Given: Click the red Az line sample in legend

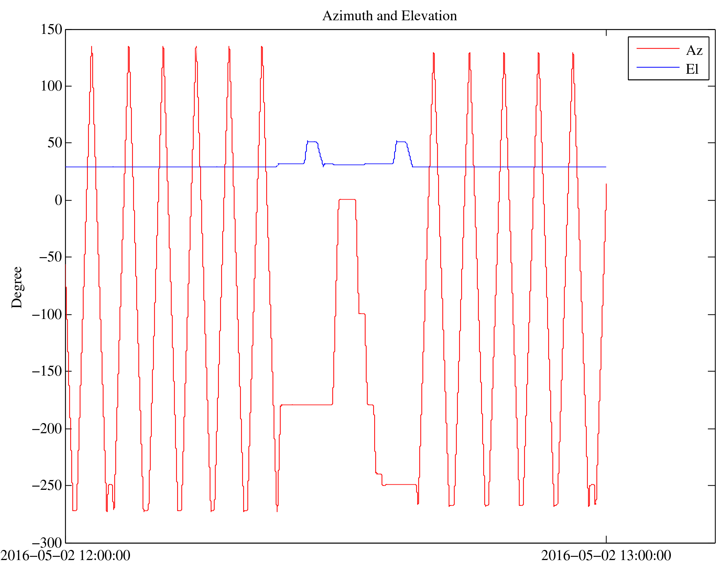Looking at the screenshot, I should pyautogui.click(x=658, y=49).
